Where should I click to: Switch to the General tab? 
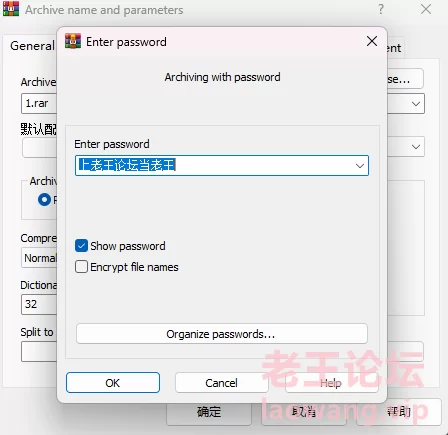(x=32, y=46)
